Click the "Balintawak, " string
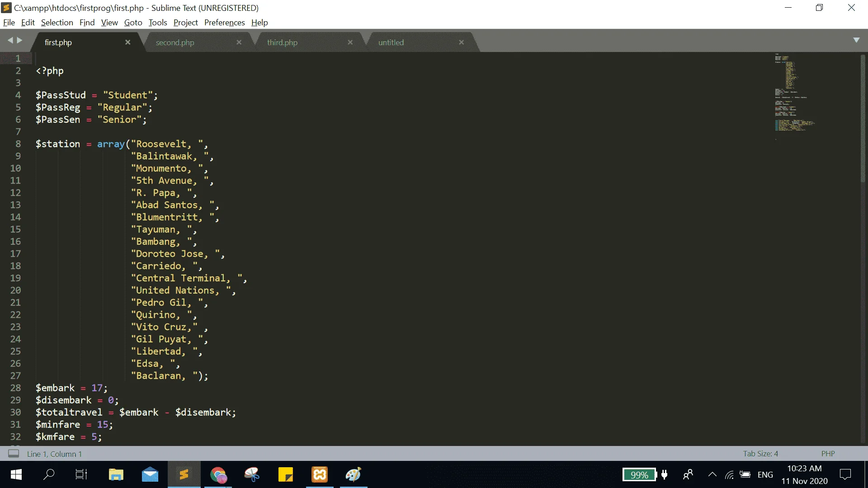 click(170, 156)
